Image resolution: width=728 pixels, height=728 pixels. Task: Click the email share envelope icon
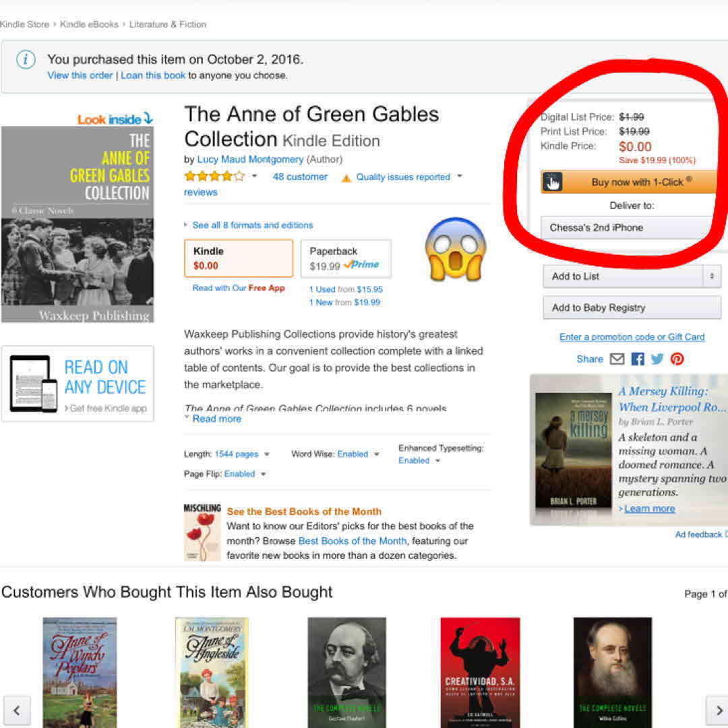pyautogui.click(x=617, y=359)
